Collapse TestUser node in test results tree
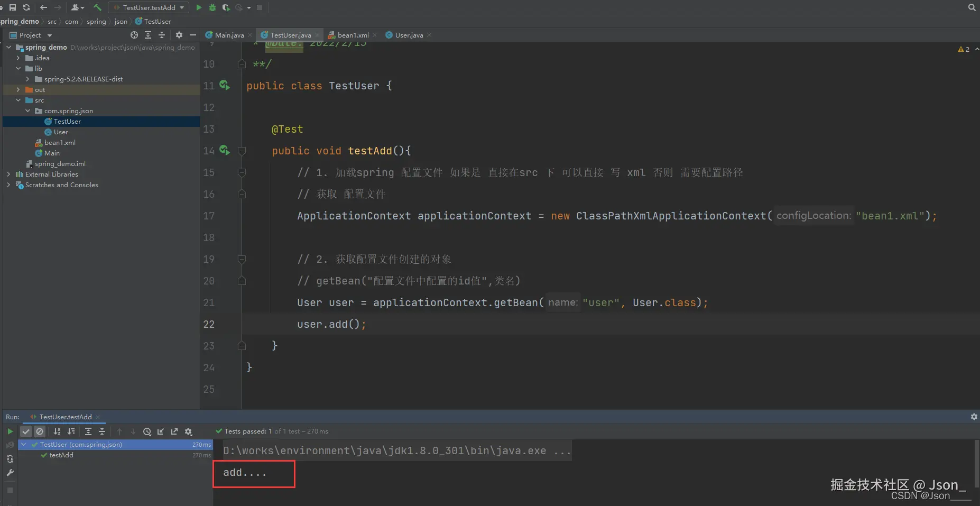980x506 pixels. (x=24, y=445)
